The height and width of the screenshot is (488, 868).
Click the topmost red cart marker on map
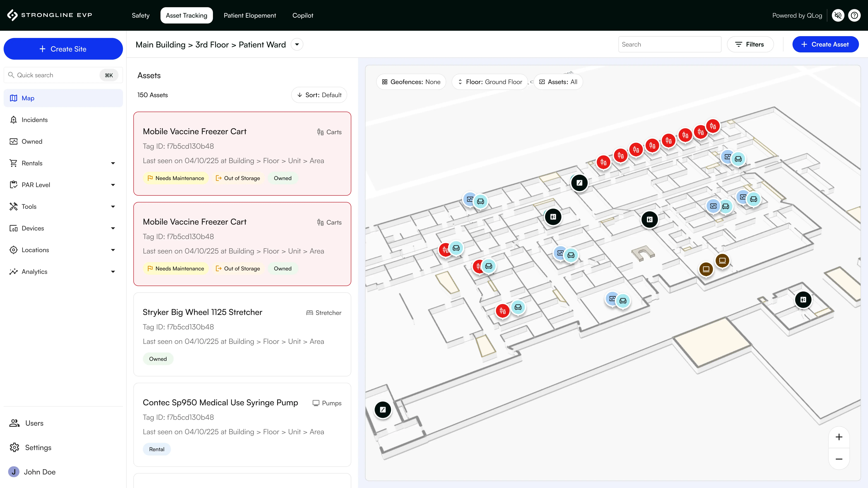click(713, 126)
